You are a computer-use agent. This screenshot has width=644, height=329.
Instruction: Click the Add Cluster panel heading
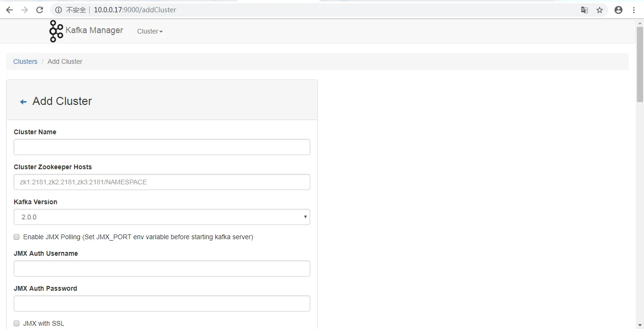coord(62,101)
